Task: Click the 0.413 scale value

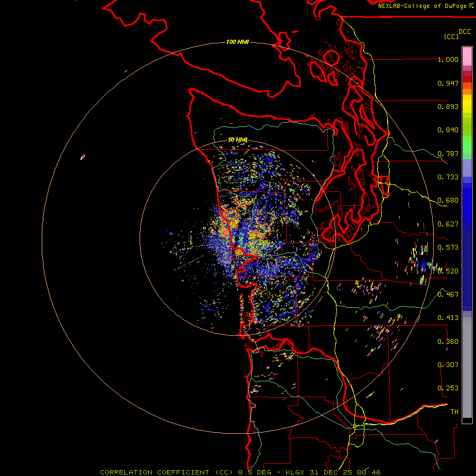Action: click(x=448, y=318)
